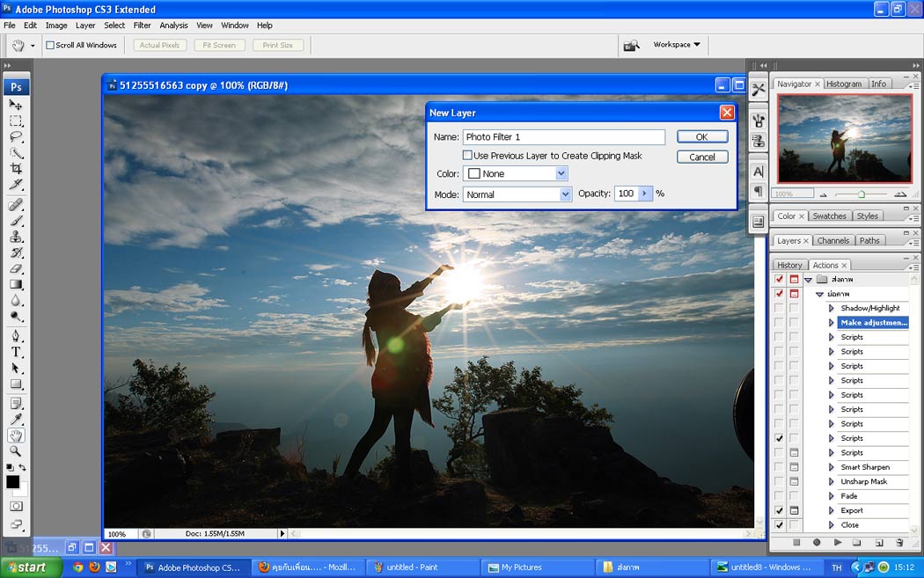Open the Filter menu

[142, 26]
